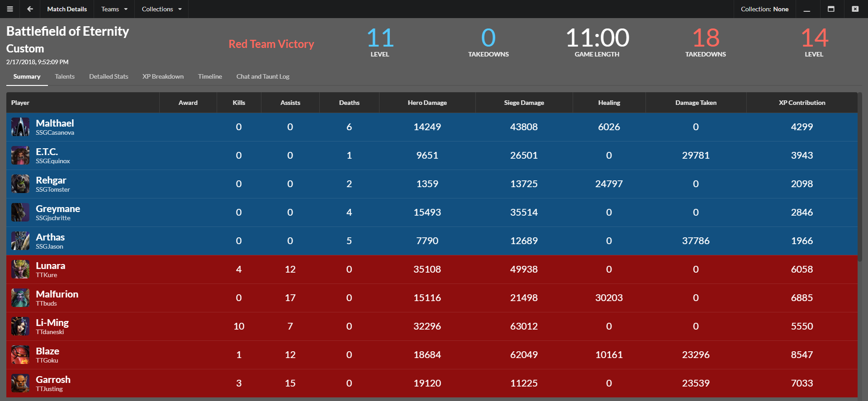
Task: Click the Li-Ming hero name
Action: pyautogui.click(x=52, y=323)
